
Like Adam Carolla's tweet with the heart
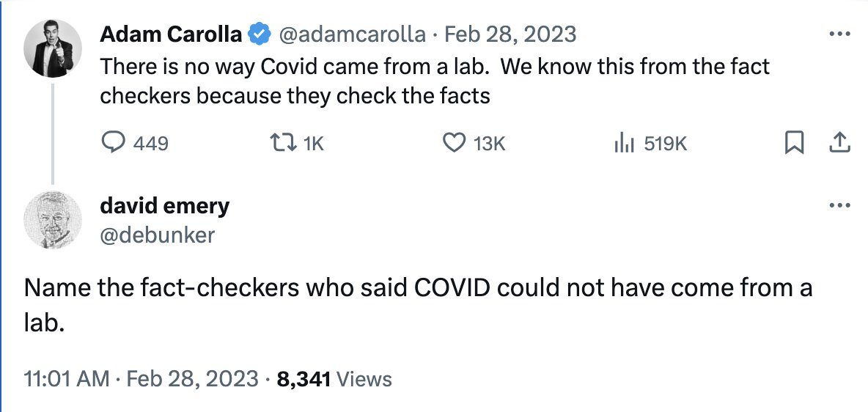455,142
